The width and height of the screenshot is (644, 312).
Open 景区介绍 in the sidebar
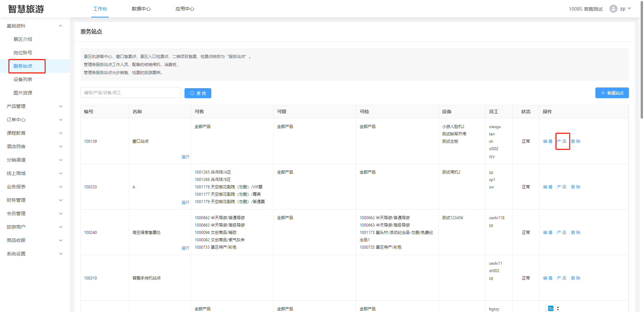pyautogui.click(x=23, y=39)
